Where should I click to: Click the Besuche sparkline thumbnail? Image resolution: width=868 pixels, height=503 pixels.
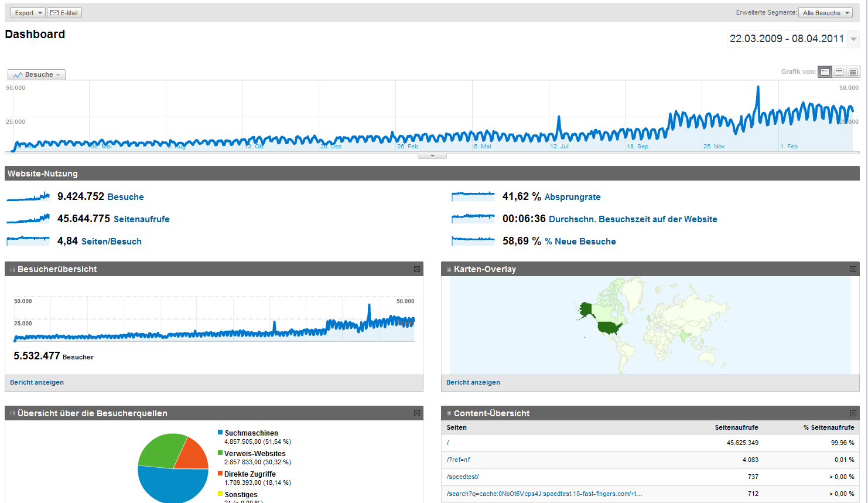28,196
